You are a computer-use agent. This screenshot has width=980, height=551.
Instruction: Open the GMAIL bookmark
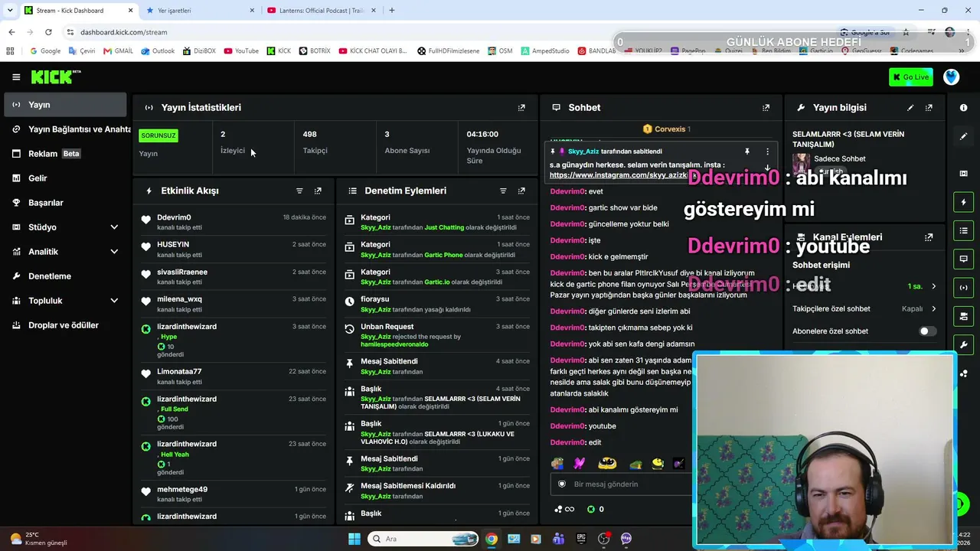point(118,51)
